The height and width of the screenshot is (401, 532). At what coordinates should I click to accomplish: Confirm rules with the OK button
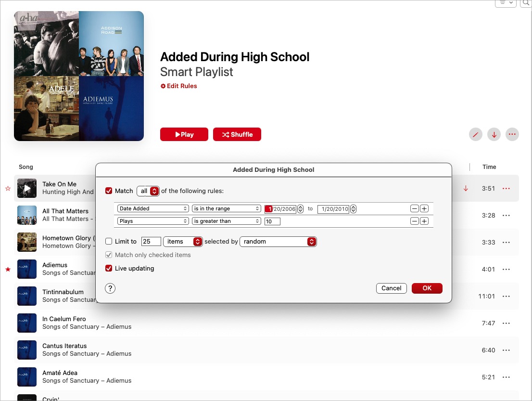(427, 288)
